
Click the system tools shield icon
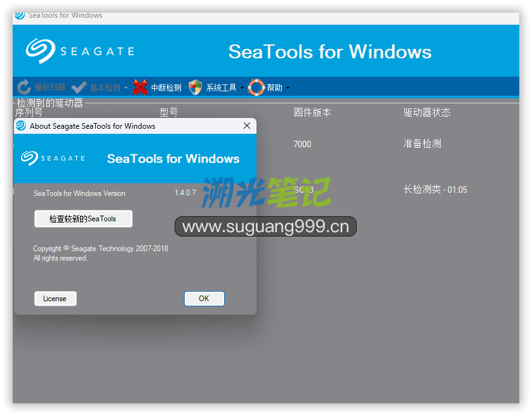195,88
